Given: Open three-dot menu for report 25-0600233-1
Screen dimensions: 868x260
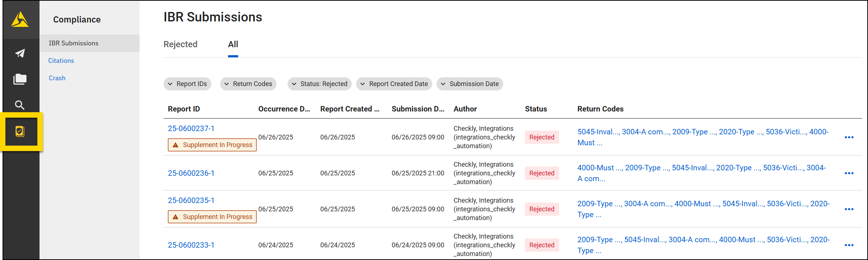Looking at the screenshot, I should (x=849, y=245).
